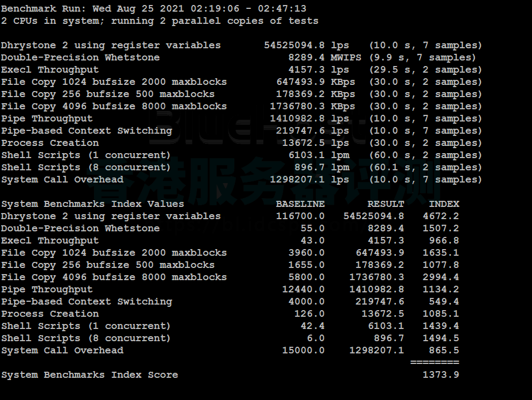Click the final score 1373.9
The height and width of the screenshot is (400, 532).
(440, 375)
